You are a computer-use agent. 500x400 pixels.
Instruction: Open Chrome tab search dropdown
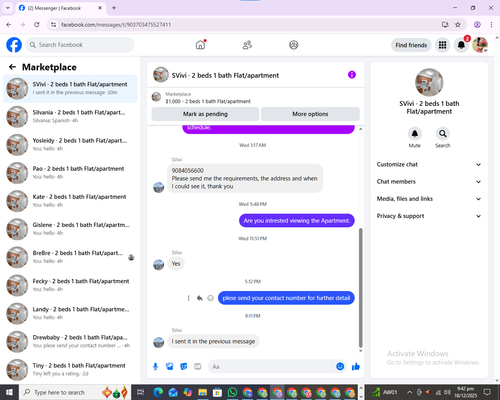click(x=8, y=8)
